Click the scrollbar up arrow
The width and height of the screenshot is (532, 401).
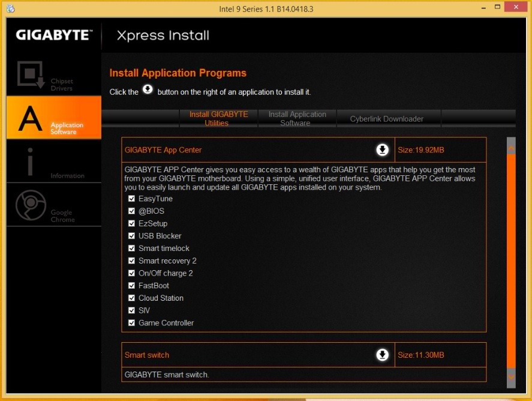[x=511, y=146]
